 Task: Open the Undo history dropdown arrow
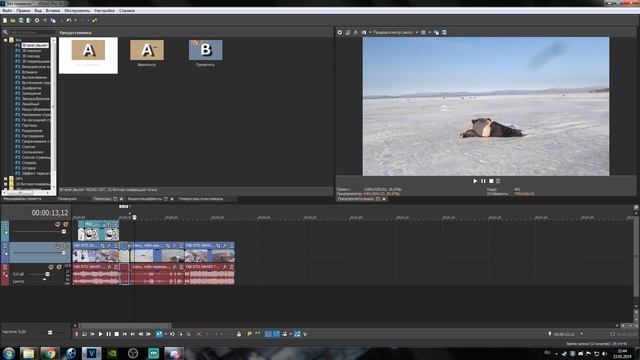click(76, 20)
